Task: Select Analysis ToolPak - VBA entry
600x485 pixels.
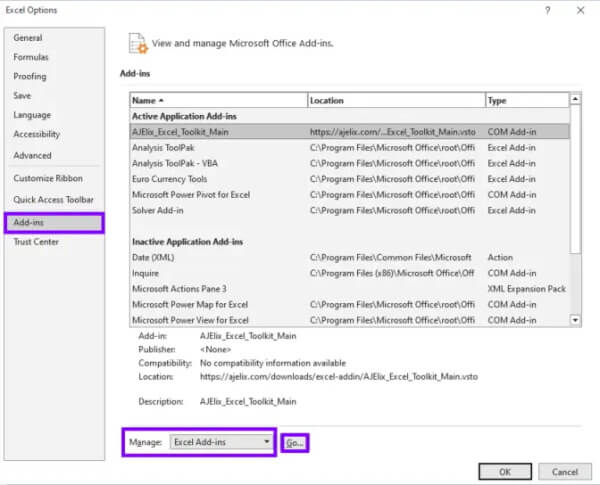Action: 176,163
